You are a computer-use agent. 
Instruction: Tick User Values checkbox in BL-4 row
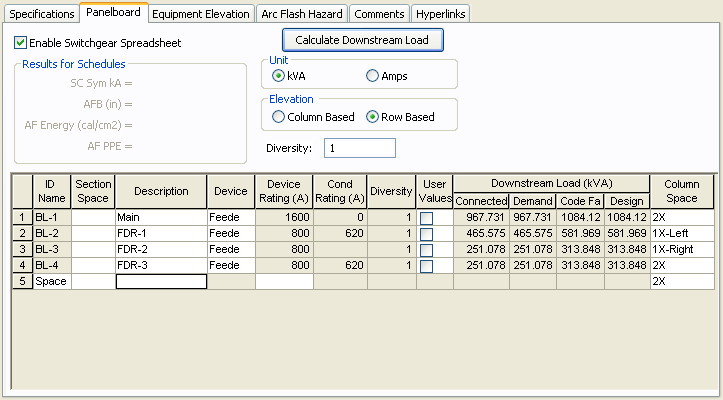coord(427,266)
